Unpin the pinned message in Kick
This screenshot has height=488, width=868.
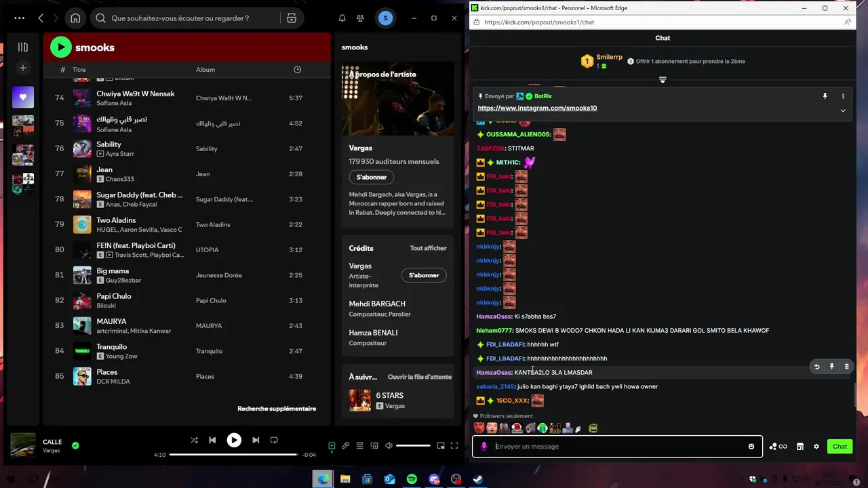[825, 96]
